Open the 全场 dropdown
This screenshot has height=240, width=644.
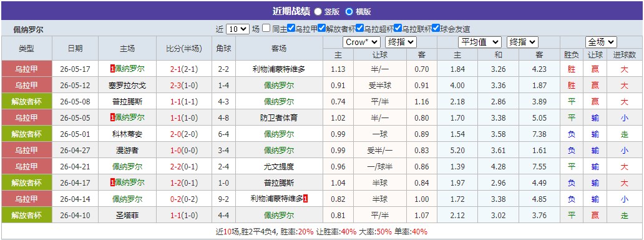click(x=601, y=42)
